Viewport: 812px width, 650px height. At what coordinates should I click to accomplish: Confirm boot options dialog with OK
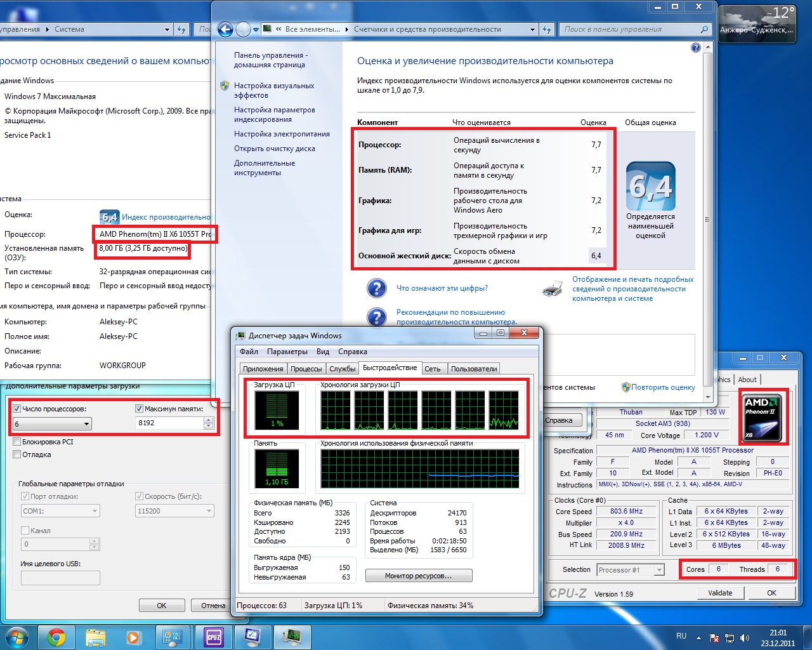tap(162, 606)
